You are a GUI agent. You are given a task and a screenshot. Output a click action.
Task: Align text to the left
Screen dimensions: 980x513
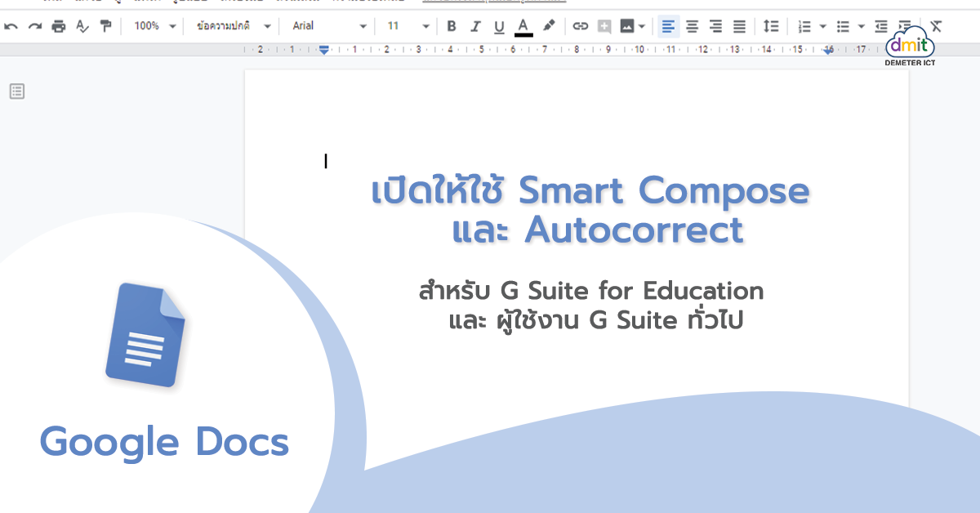tap(668, 26)
